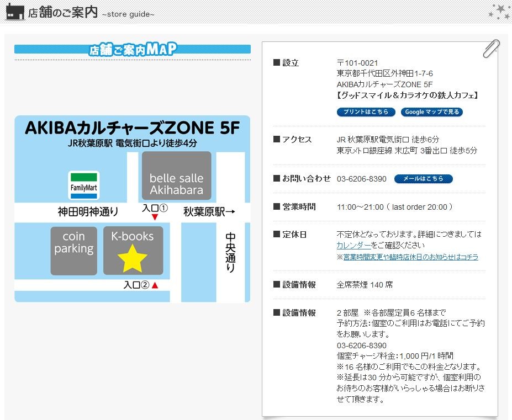The height and width of the screenshot is (420, 512).
Task: Click the 全席禁煙 140 席 text
Action: tap(365, 285)
